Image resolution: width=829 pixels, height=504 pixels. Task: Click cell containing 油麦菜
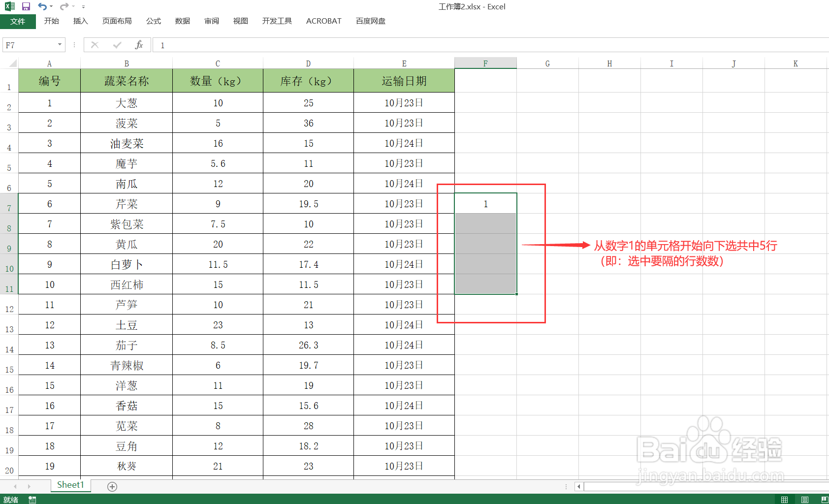(x=127, y=143)
